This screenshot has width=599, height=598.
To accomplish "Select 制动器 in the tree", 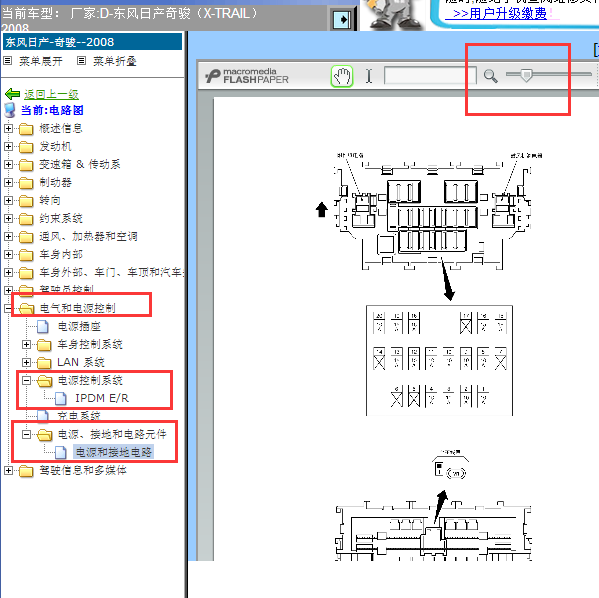I will tap(55, 182).
